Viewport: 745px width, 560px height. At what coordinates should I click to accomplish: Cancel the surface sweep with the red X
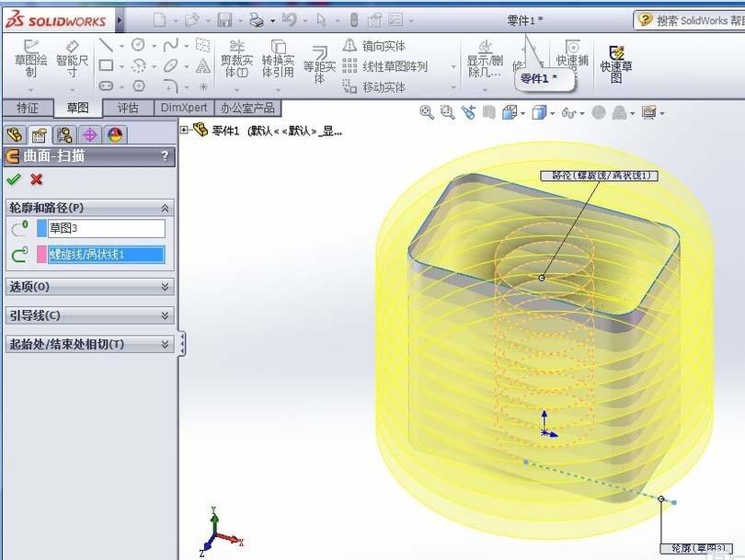pyautogui.click(x=36, y=180)
